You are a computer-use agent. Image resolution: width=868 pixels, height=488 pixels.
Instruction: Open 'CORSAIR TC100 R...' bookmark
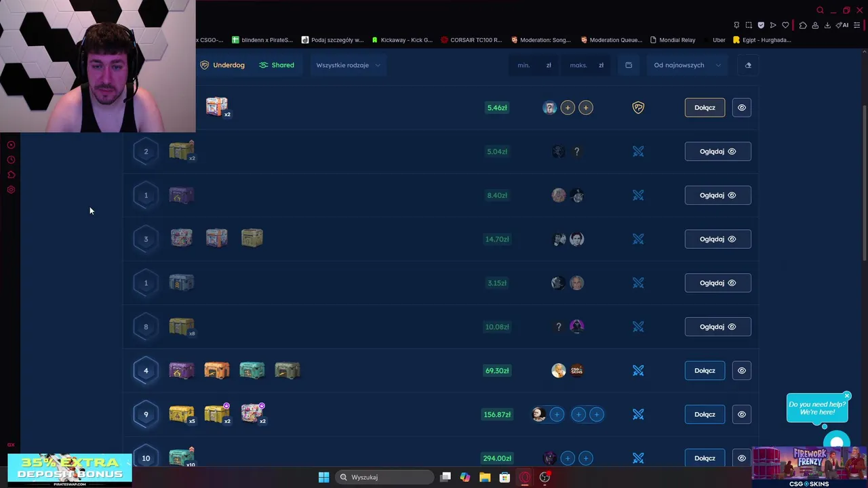click(x=471, y=40)
